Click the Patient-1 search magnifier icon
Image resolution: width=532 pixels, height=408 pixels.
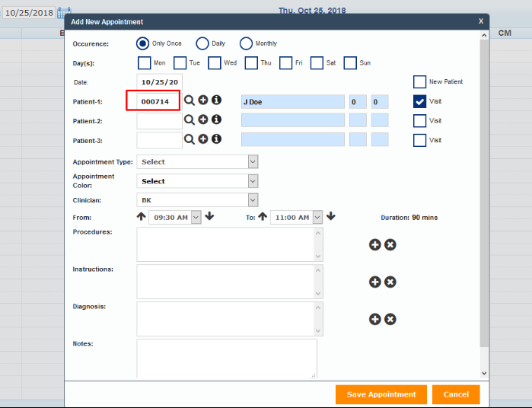[x=189, y=100]
